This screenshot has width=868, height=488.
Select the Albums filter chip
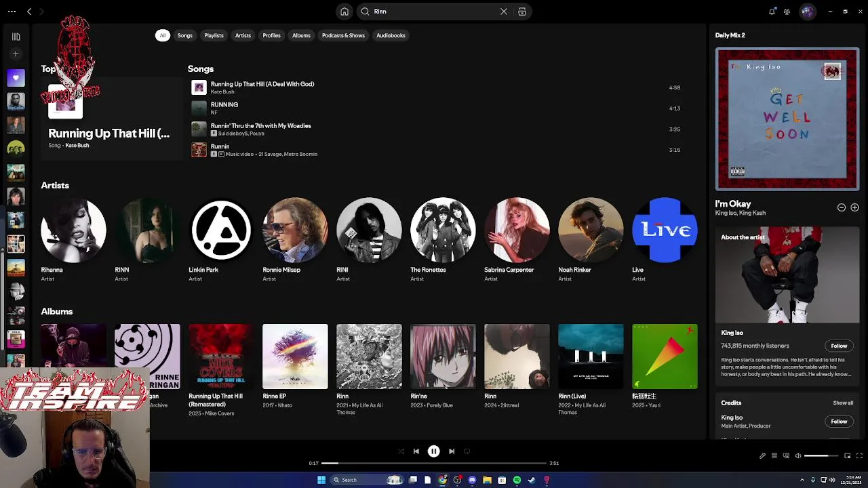[x=301, y=35]
